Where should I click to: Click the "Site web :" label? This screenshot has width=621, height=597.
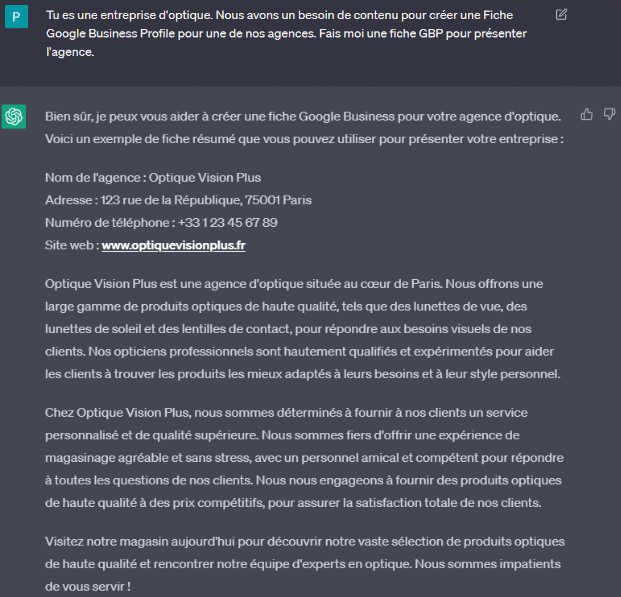point(71,245)
